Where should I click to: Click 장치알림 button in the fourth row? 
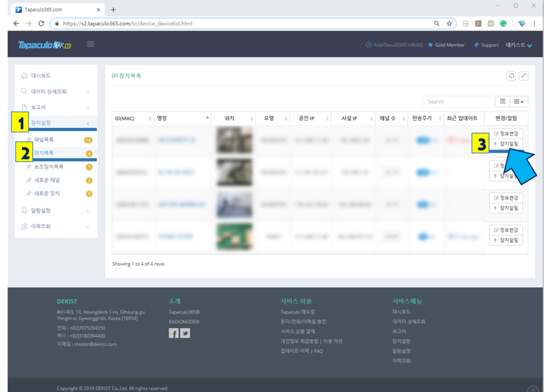point(506,240)
